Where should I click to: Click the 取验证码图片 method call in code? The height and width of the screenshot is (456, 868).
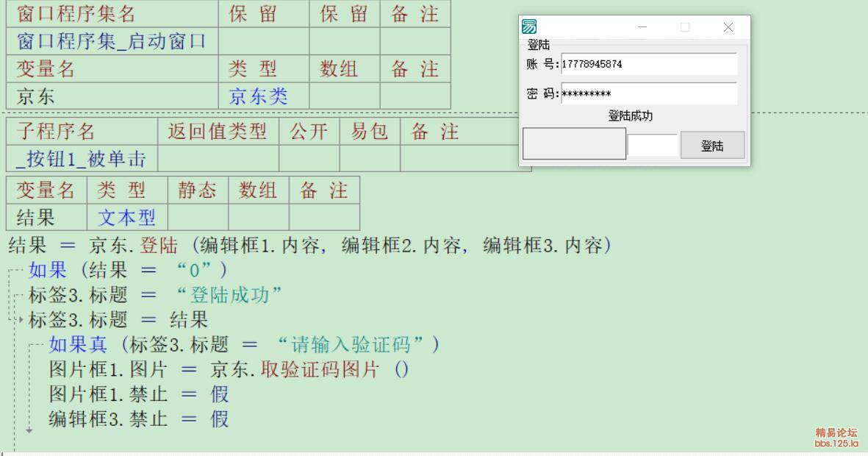(x=319, y=369)
